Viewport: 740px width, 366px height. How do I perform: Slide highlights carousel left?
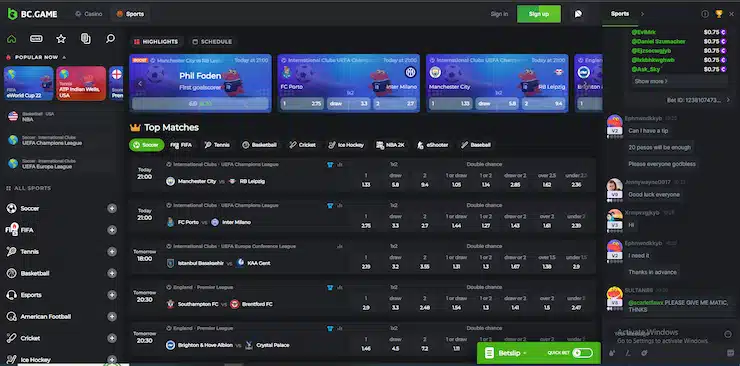[140, 84]
